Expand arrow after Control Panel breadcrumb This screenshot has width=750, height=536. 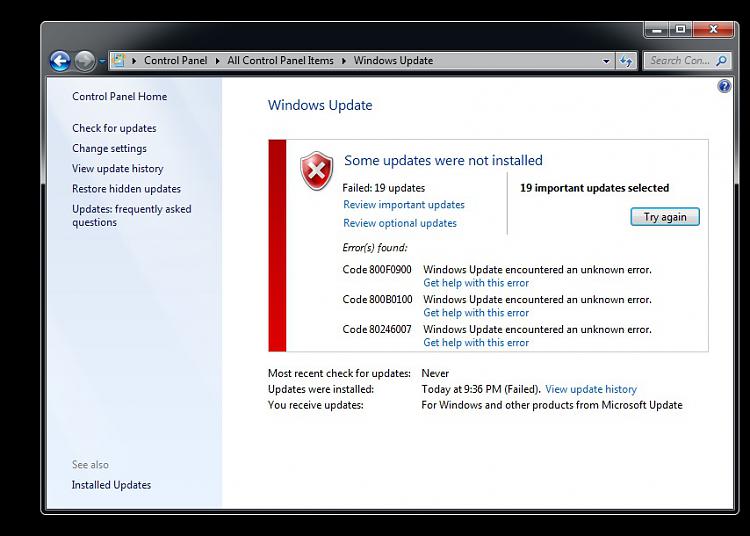pyautogui.click(x=218, y=61)
